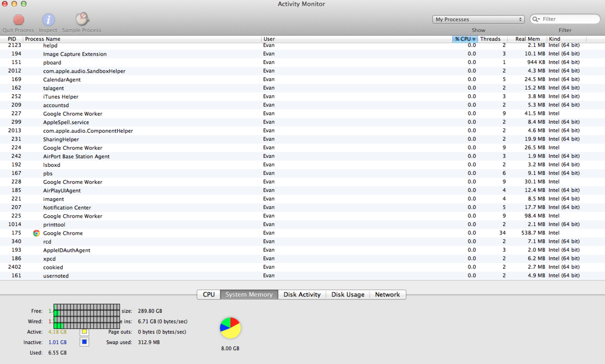Open the Disk Activity tab
This screenshot has height=364, width=605.
tap(302, 295)
